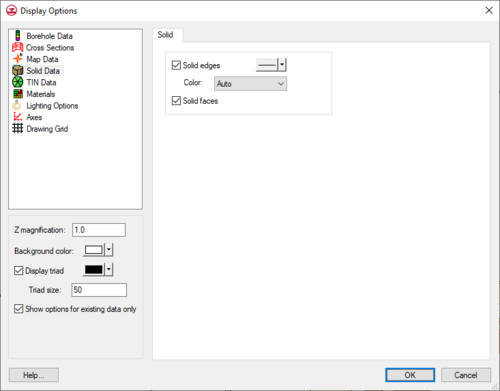Select the Axes entry
Screen dimensions: 500x391
click(34, 117)
